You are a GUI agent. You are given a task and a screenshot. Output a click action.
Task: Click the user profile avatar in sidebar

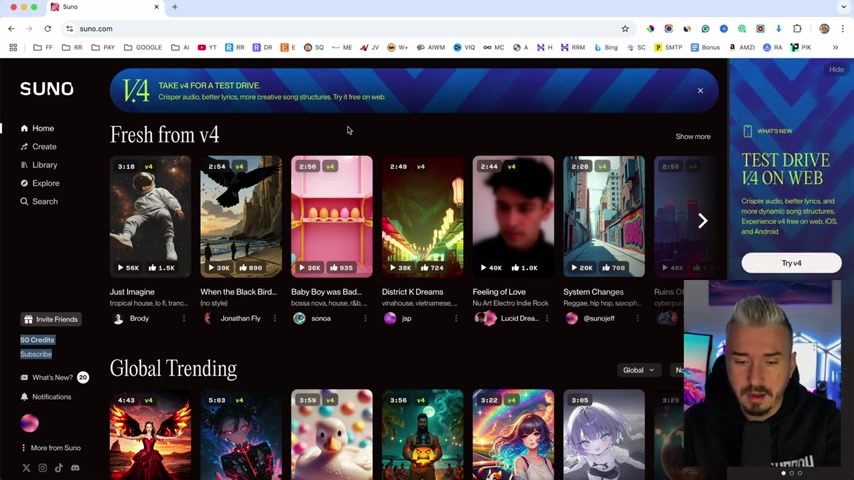[29, 423]
